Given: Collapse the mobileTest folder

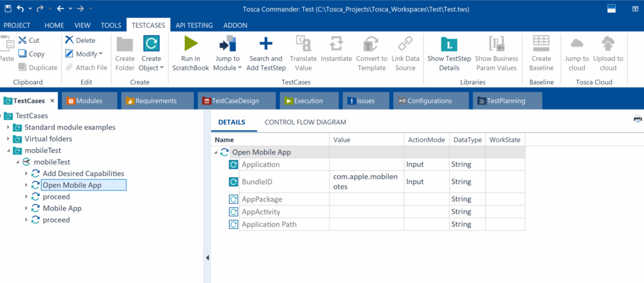Looking at the screenshot, I should pyautogui.click(x=8, y=150).
